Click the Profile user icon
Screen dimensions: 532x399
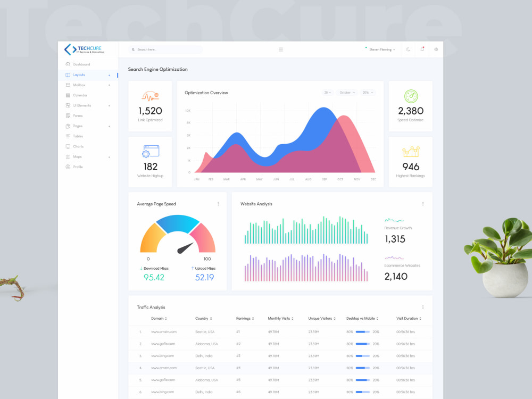point(68,167)
